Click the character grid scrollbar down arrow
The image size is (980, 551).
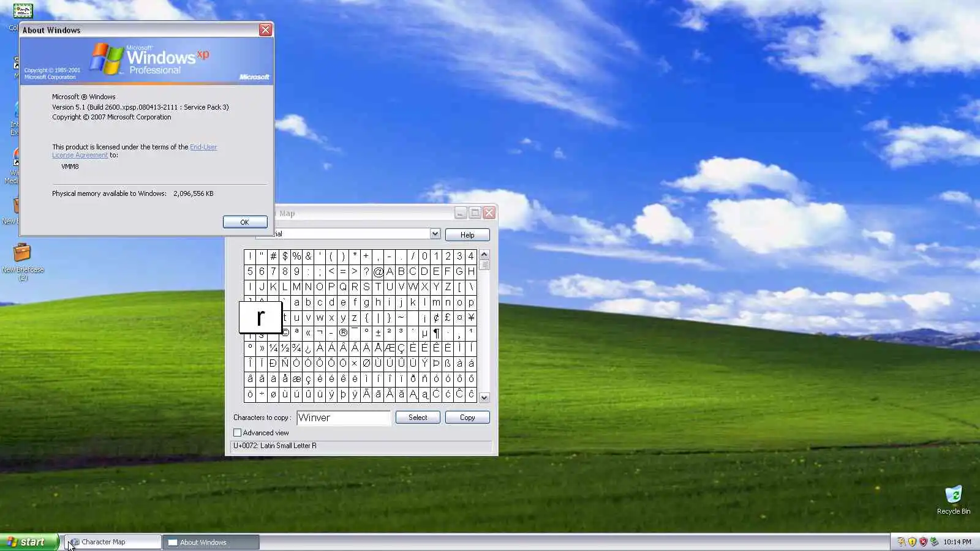coord(484,397)
